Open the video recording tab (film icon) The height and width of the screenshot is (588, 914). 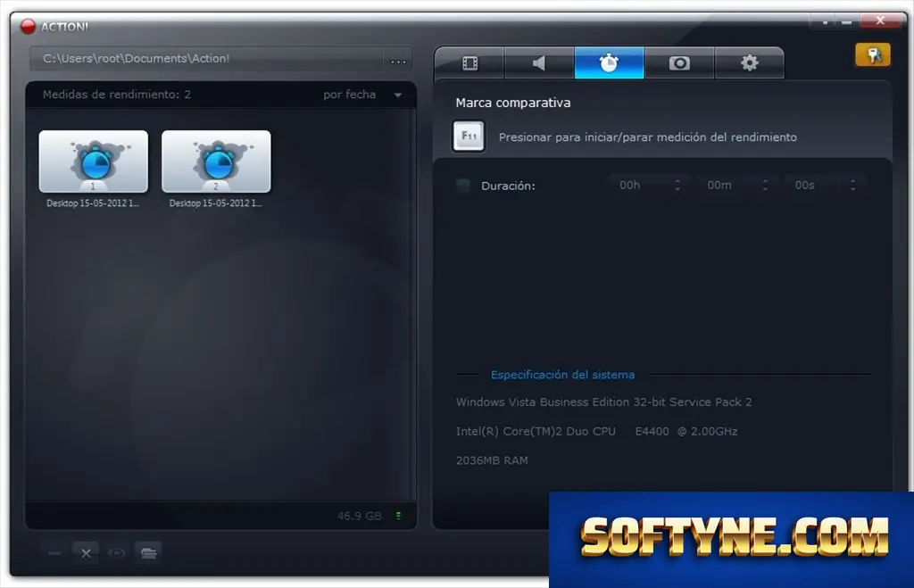coord(469,63)
